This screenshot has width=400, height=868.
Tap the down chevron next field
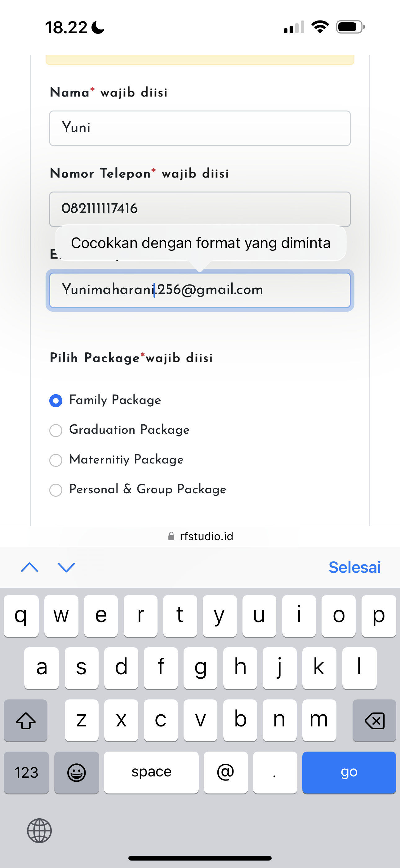tap(66, 567)
